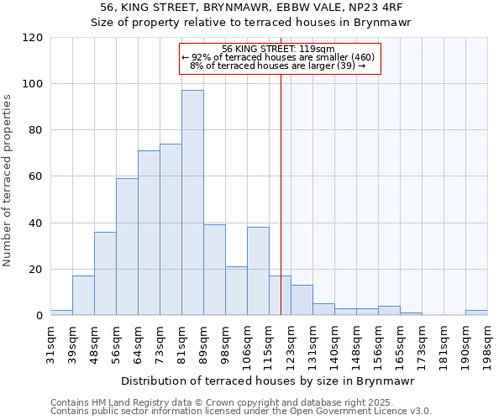
Task: Click the 198sqm x-axis tick label
Action: pos(487,344)
